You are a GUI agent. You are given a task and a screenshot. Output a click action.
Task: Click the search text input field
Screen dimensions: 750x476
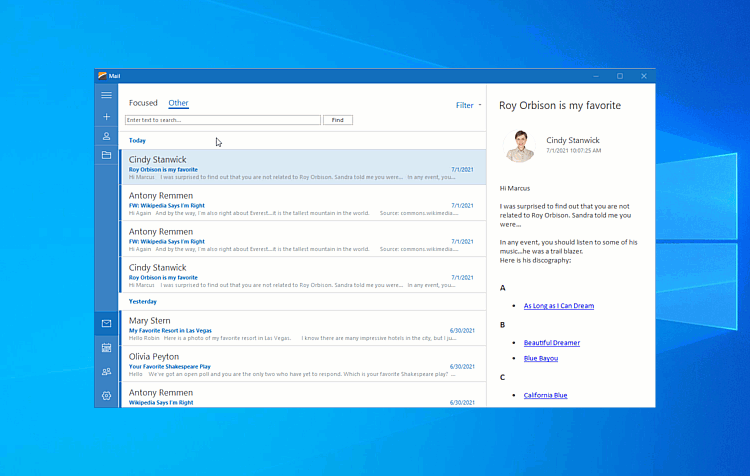tap(222, 120)
